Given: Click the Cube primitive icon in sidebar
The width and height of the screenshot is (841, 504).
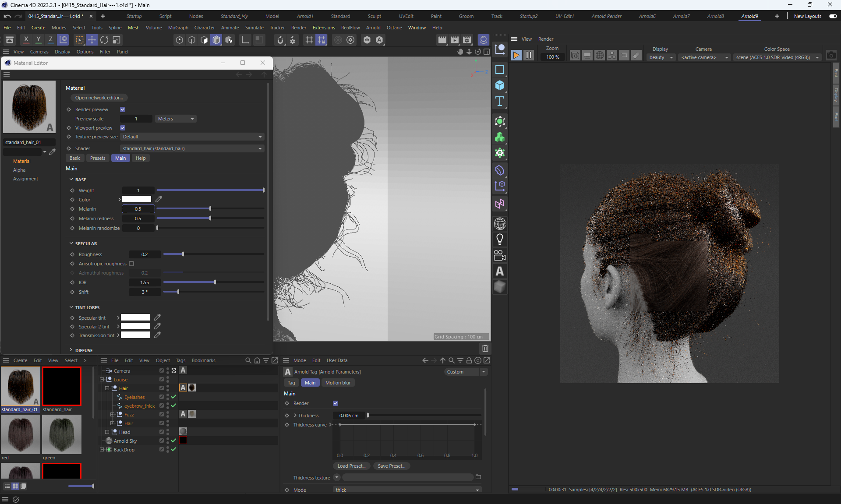Looking at the screenshot, I should tap(499, 85).
